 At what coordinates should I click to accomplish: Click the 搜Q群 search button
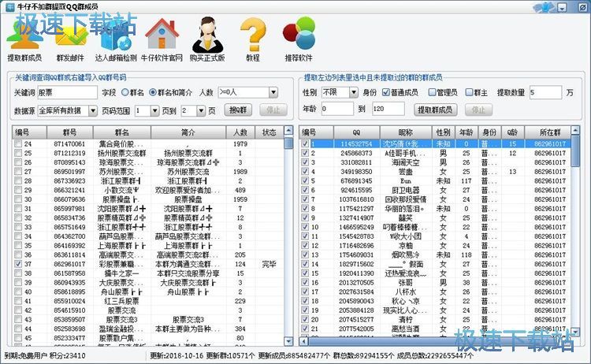coord(238,110)
